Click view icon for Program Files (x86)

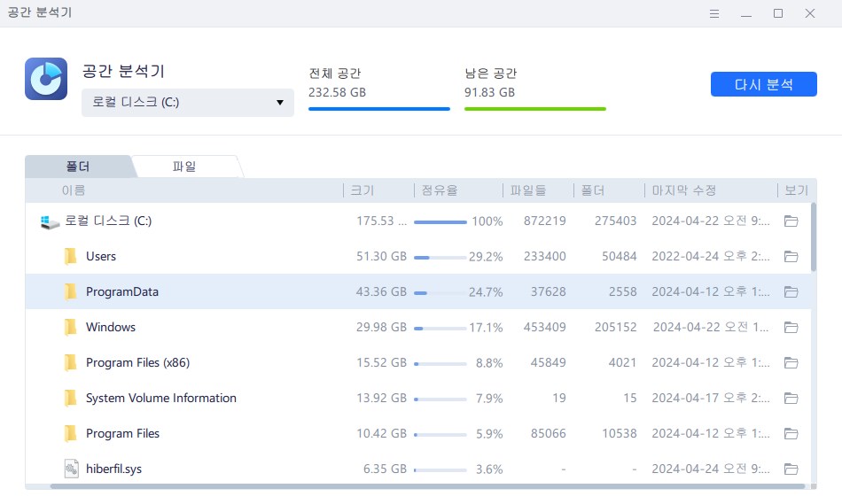(x=791, y=363)
